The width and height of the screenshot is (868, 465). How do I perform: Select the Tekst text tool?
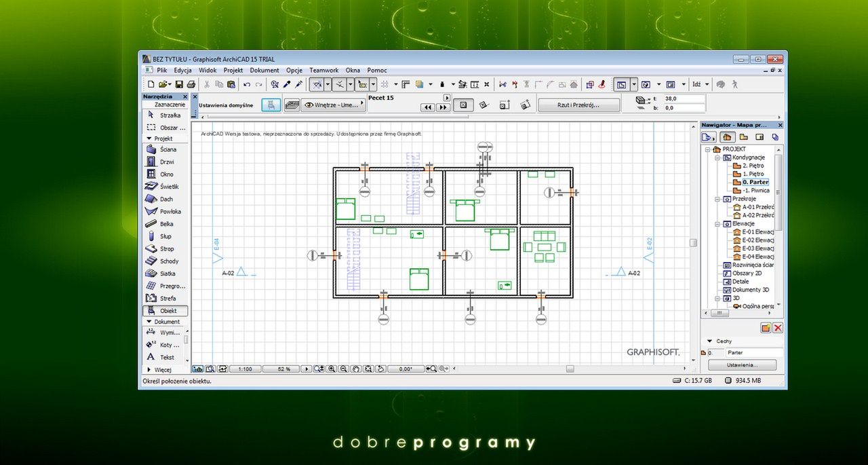(165, 357)
